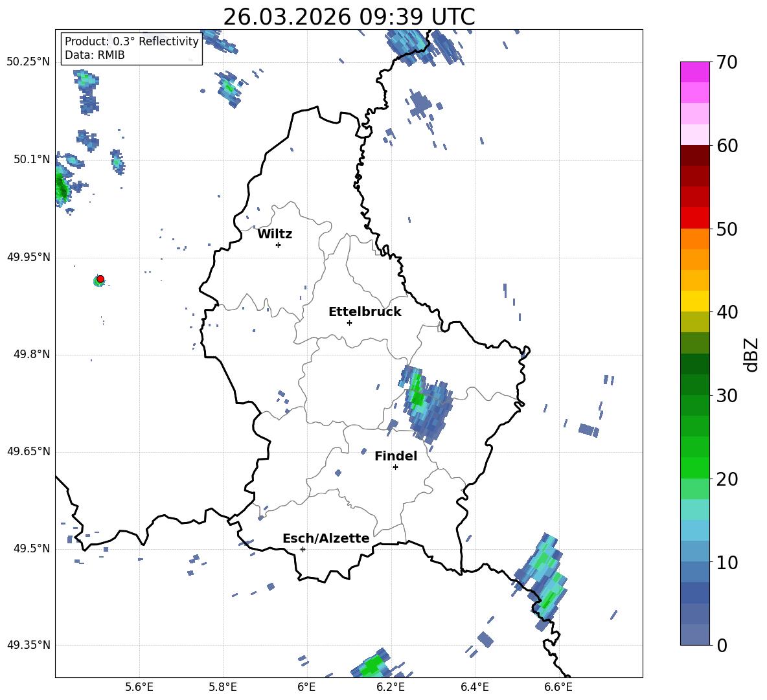Click the 20 tick label on colorbar
The width and height of the screenshot is (767, 700).
(x=727, y=479)
